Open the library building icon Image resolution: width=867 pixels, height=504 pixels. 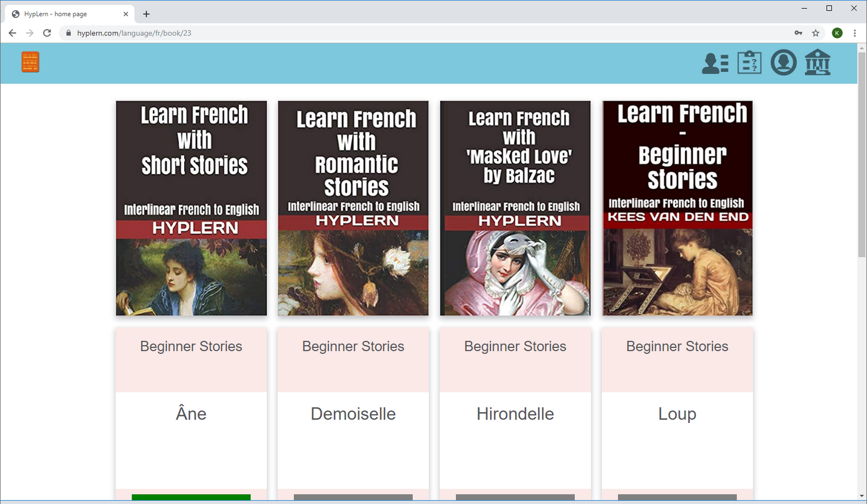click(817, 63)
